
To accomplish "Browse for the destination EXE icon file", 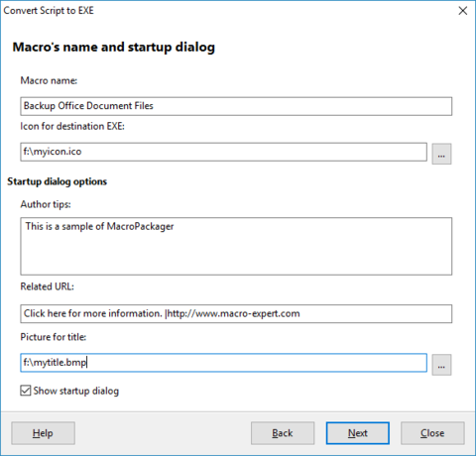I will point(441,154).
